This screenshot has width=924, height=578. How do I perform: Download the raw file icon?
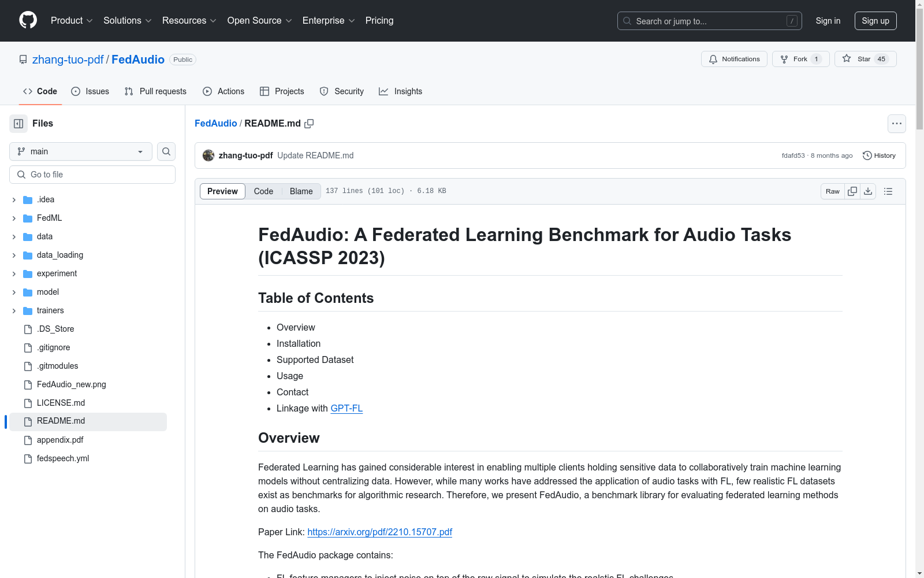[868, 191]
